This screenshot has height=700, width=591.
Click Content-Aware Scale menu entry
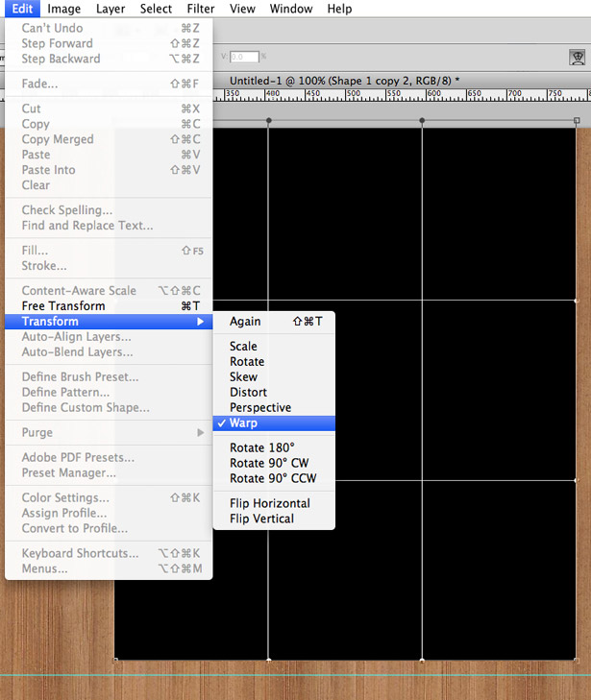click(109, 291)
